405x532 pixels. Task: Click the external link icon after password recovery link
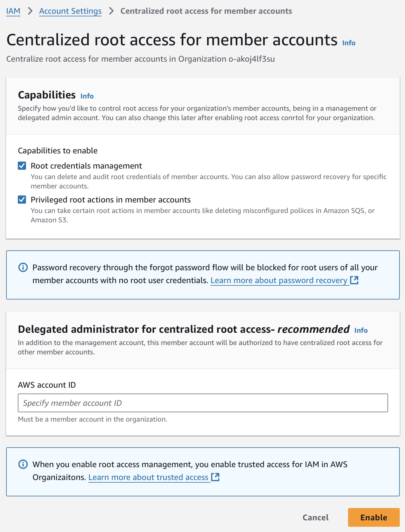pyautogui.click(x=354, y=280)
